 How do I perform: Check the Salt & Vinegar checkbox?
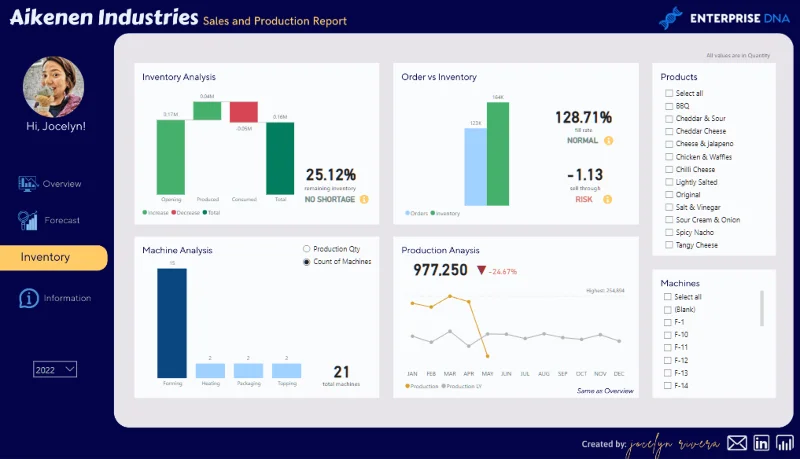point(669,207)
